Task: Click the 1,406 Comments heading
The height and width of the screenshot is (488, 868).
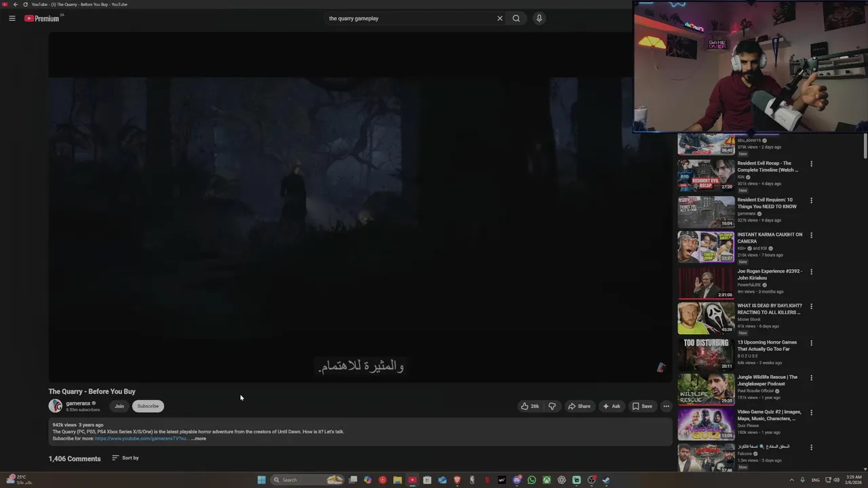Action: click(75, 459)
